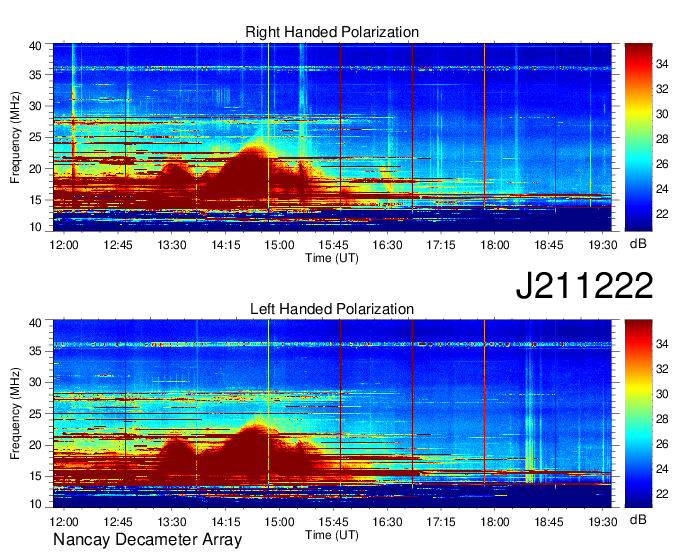Click the "12:45" tick of Right Handed plot
The image size is (680, 552).
(118, 245)
